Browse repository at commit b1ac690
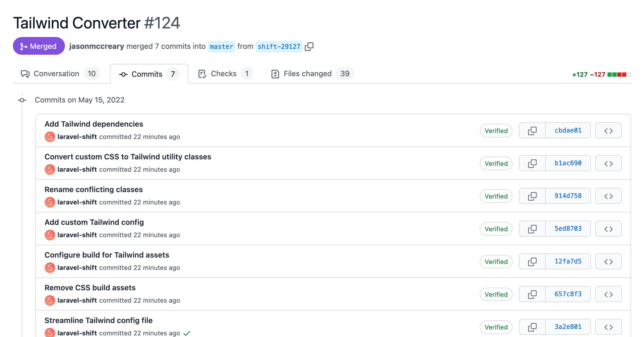Viewport: 644px width, 337px height. (x=608, y=163)
